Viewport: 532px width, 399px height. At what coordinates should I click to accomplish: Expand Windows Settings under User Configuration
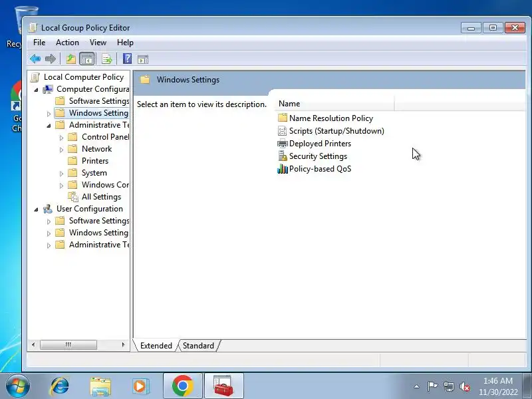49,233
